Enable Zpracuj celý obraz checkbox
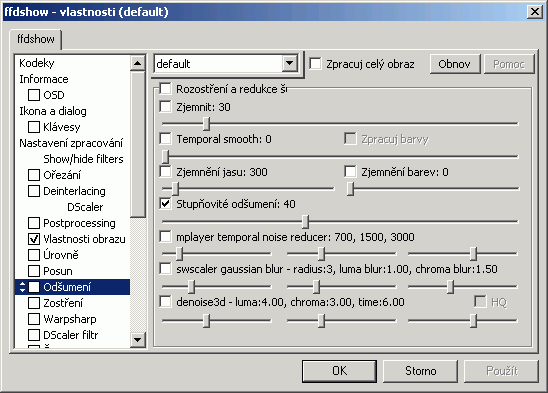Viewport: 548px width, 393px height. (316, 64)
